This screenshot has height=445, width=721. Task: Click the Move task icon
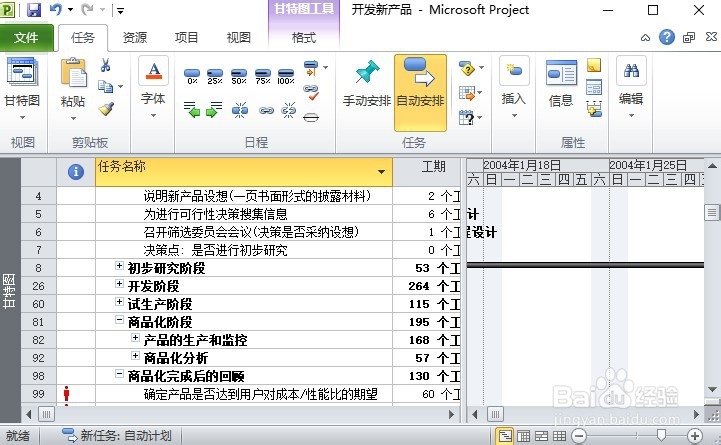coord(467,93)
